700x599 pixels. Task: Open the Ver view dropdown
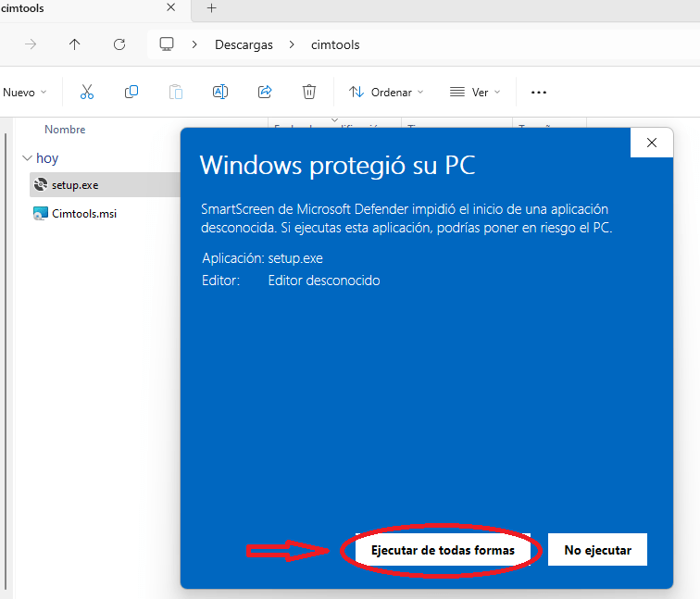pyautogui.click(x=475, y=93)
